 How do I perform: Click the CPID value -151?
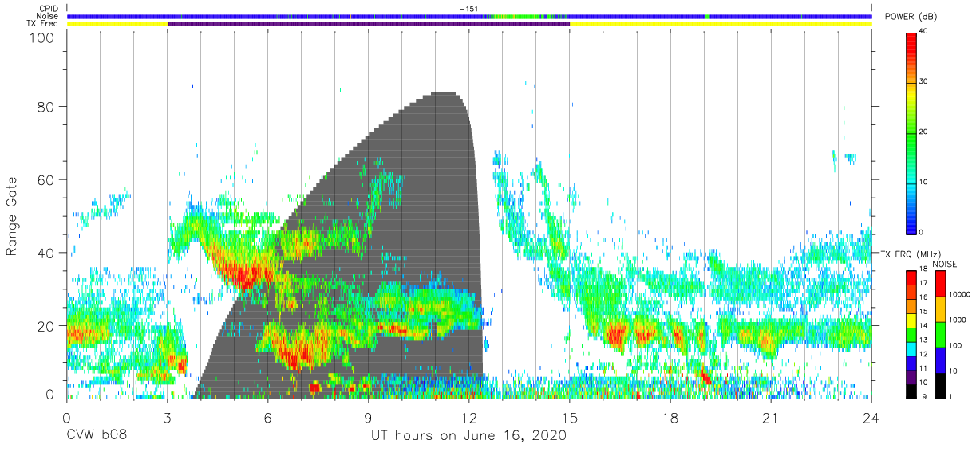468,8
